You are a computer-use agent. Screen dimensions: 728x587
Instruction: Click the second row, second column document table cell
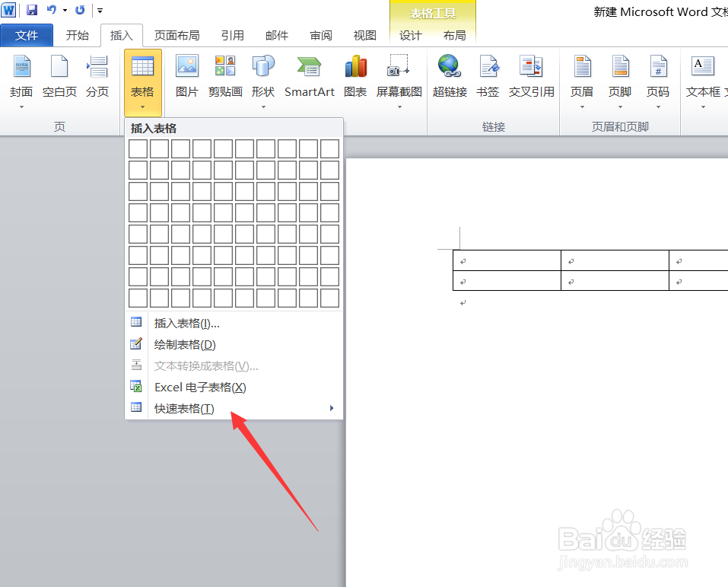point(615,281)
